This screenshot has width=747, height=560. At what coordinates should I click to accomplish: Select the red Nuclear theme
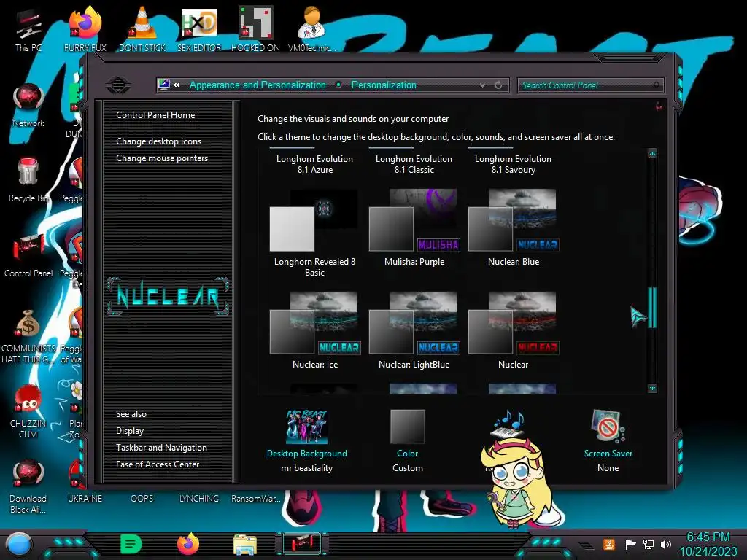click(514, 330)
